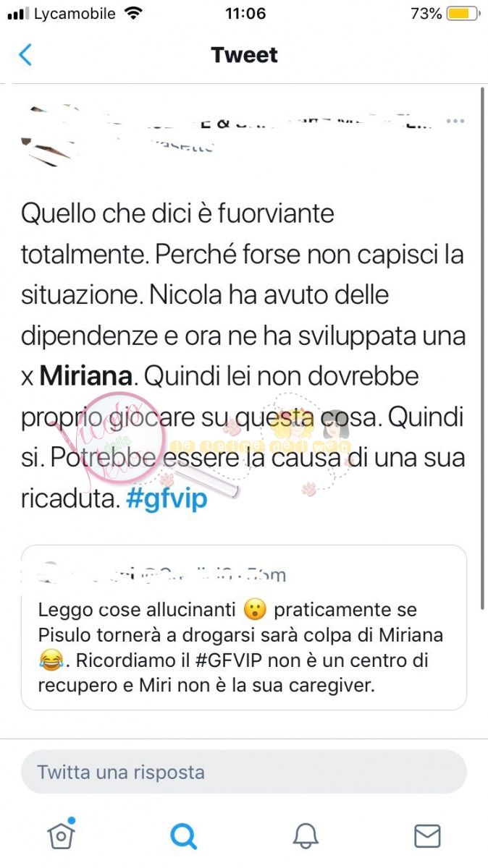Screen dimensions: 488x868
Task: Tap the back arrow to leave the tweet
Action: 25,55
